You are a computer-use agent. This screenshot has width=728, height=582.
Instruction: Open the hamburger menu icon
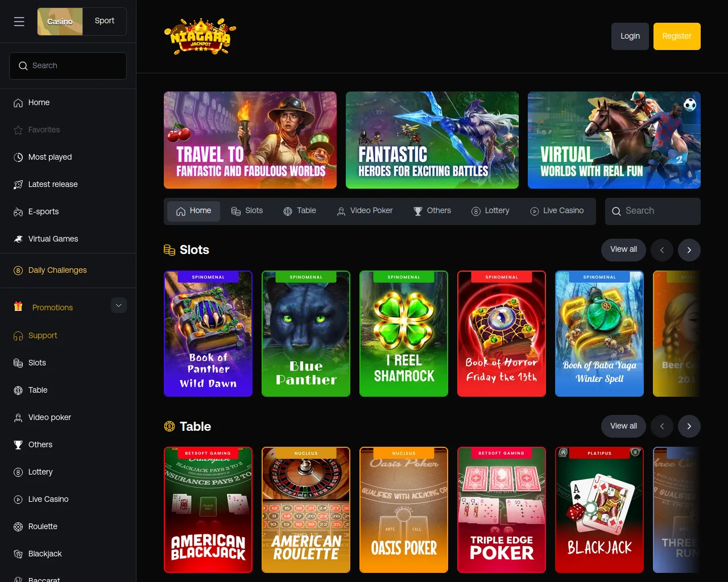coord(19,22)
